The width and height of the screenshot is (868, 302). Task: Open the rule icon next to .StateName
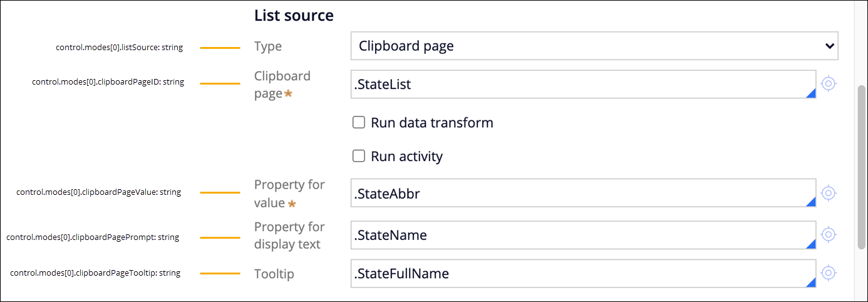click(829, 235)
